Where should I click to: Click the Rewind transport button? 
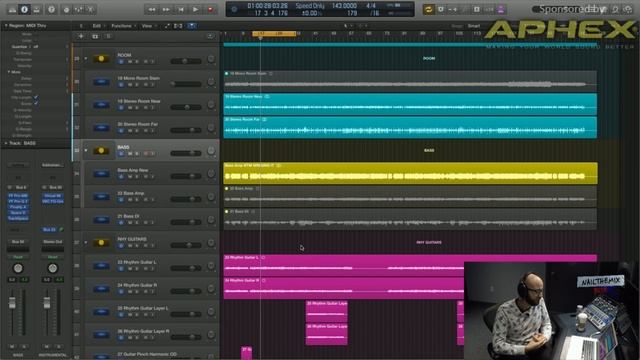[x=151, y=9]
